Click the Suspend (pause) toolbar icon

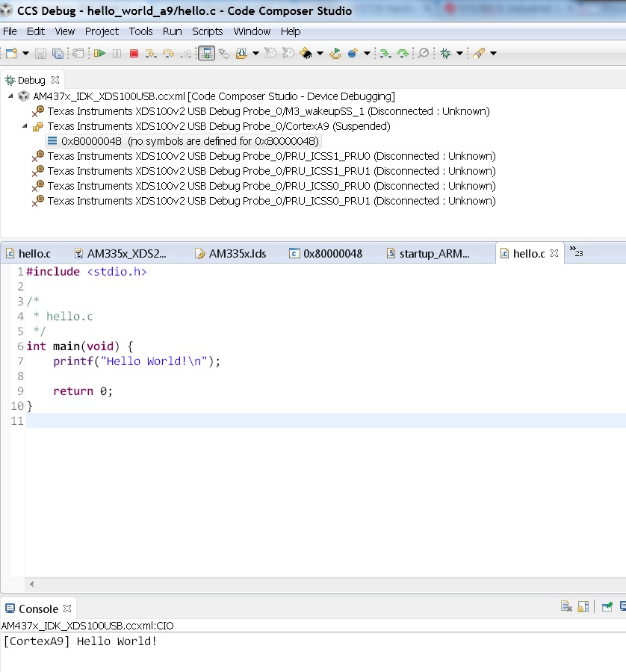[117, 53]
